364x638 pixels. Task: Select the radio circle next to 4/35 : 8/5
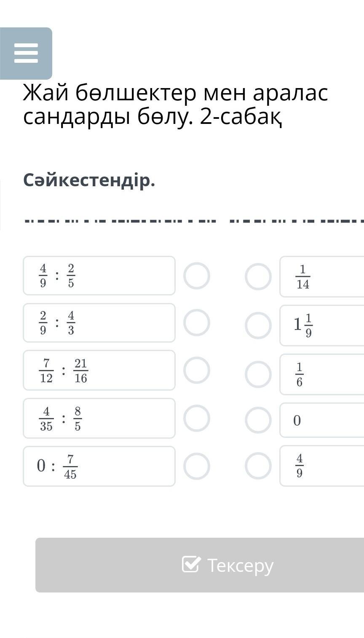pos(196,418)
